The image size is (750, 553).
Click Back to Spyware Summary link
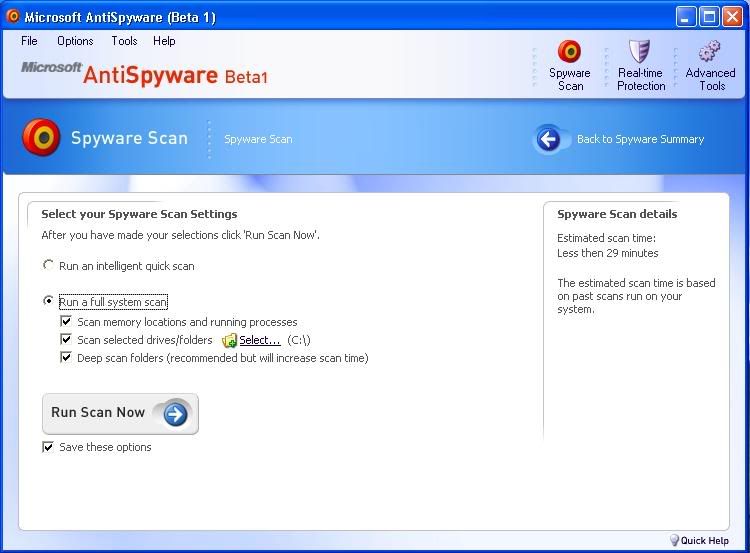(x=640, y=139)
